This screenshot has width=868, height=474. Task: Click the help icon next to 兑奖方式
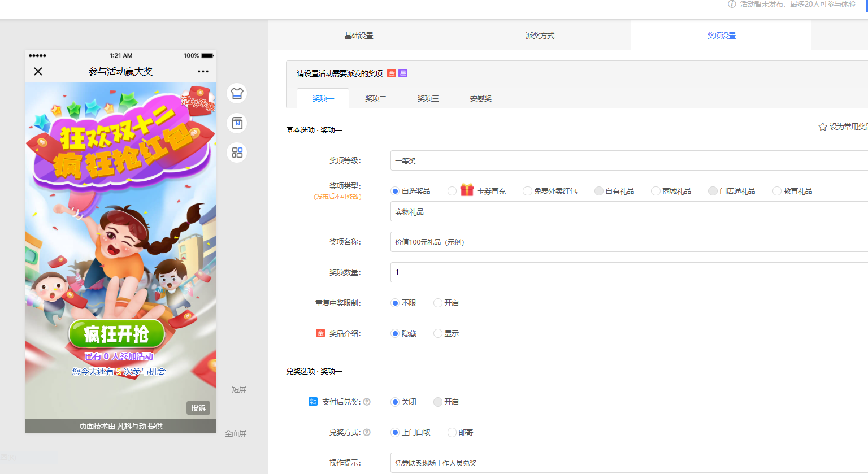coord(367,432)
